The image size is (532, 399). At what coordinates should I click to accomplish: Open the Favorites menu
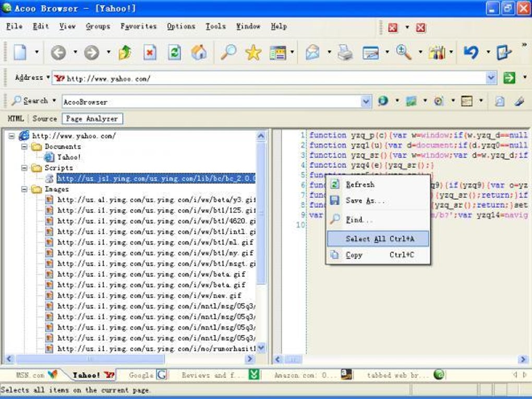(139, 26)
